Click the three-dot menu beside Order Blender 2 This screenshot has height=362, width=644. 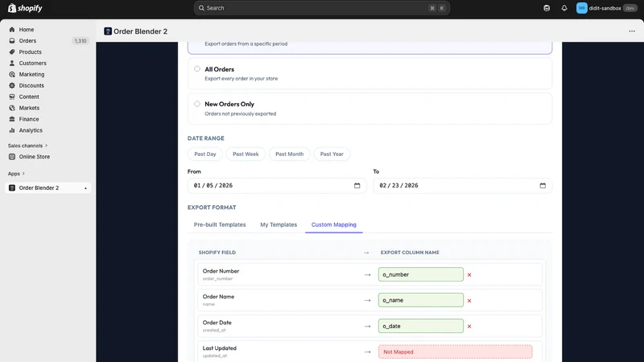[632, 31]
